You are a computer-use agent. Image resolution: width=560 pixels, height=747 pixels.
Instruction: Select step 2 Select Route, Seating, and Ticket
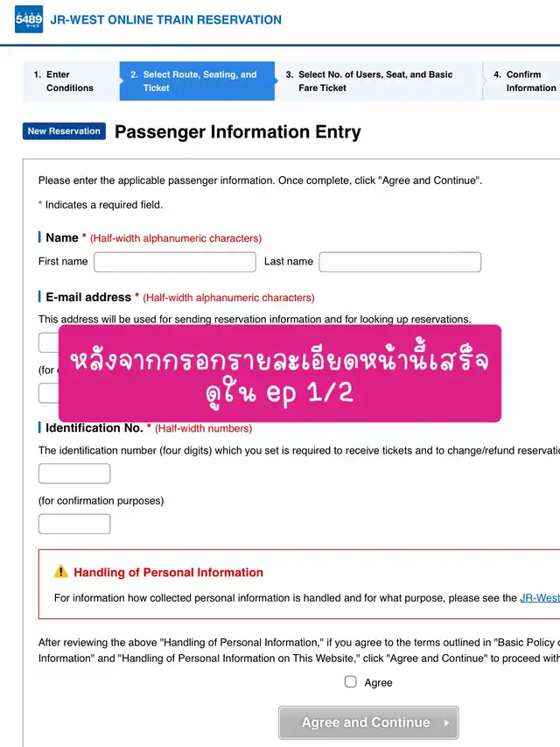coord(197,81)
